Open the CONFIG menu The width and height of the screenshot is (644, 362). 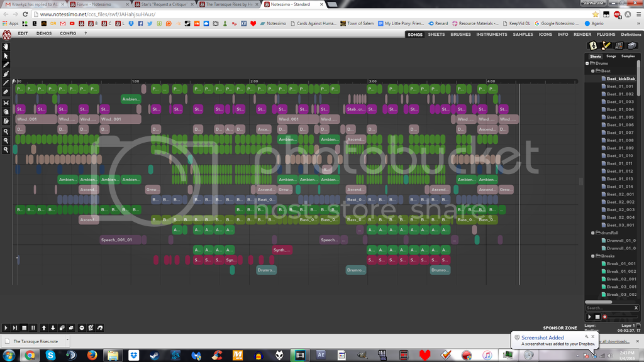[68, 34]
